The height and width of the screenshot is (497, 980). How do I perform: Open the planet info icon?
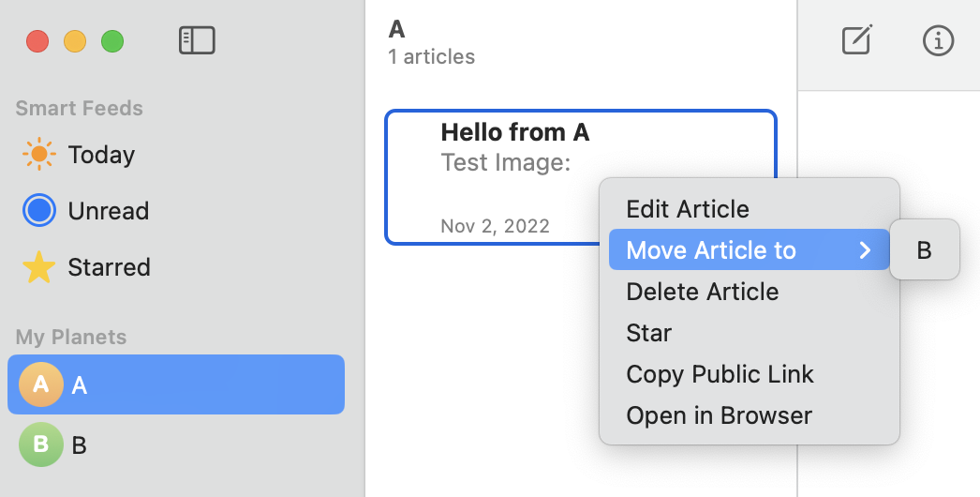click(938, 40)
